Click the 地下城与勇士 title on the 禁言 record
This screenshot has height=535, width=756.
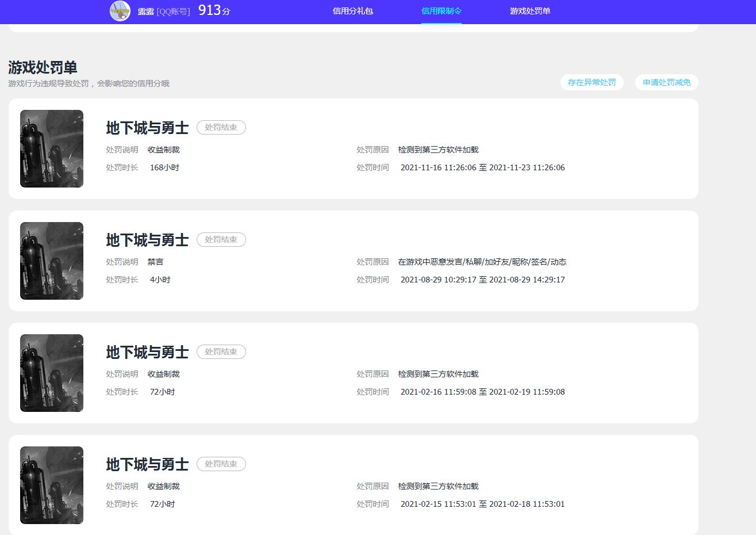[147, 240]
